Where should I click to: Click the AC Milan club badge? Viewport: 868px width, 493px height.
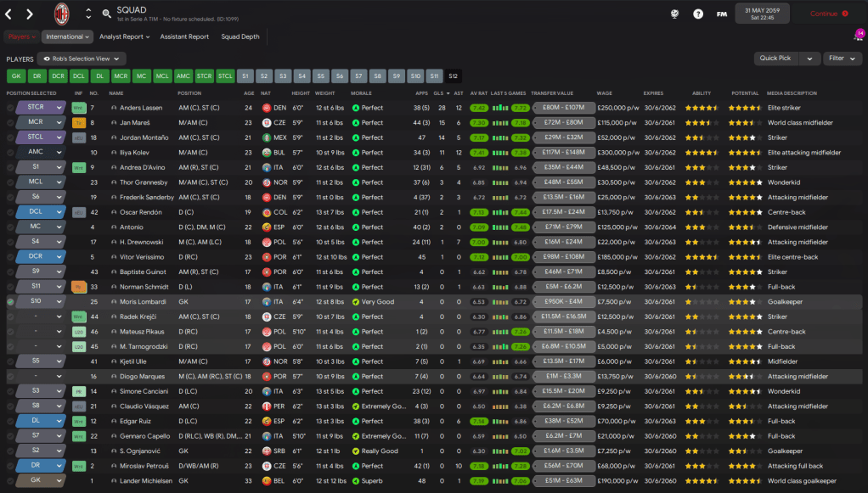pos(62,14)
